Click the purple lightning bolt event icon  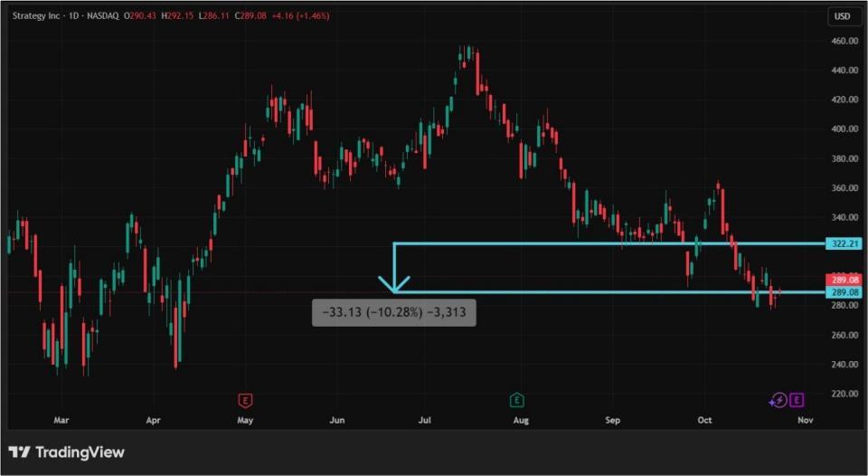coord(778,400)
